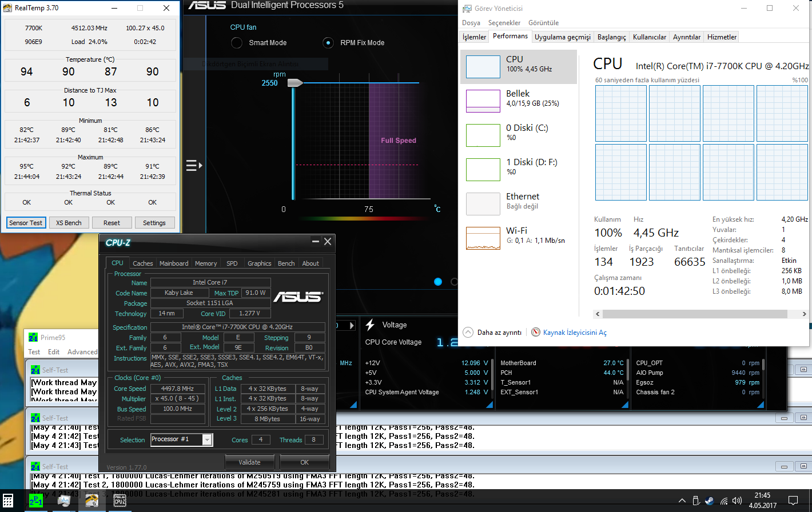Click Validate in CPU-Z
812x512 pixels.
click(249, 462)
